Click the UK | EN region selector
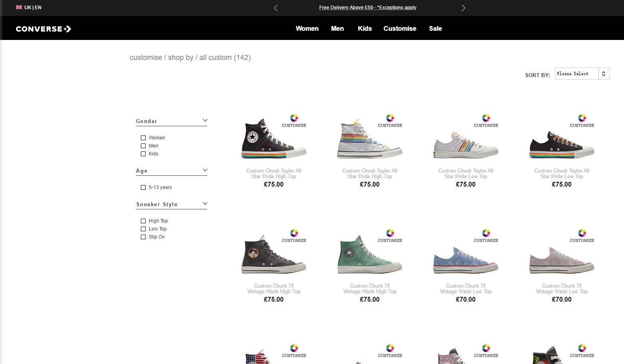 29,7
